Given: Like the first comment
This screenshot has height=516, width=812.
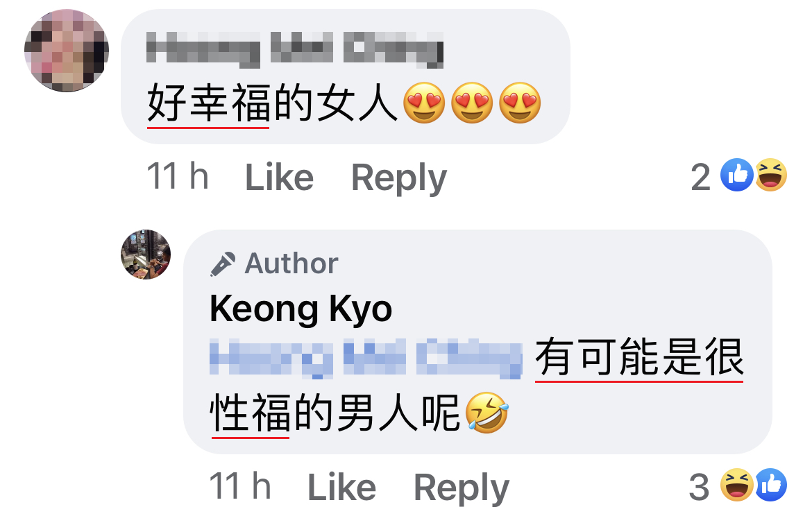Looking at the screenshot, I should click(279, 178).
